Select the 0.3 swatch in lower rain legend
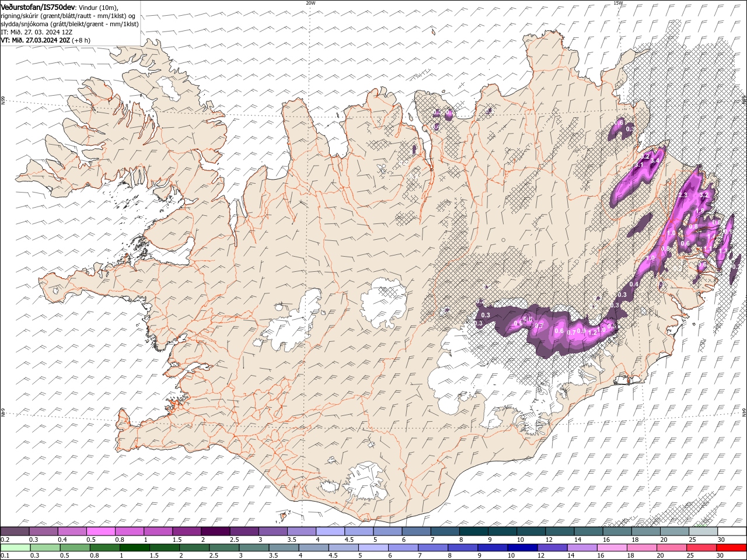Viewport: 747px width, 560px height. click(45, 548)
